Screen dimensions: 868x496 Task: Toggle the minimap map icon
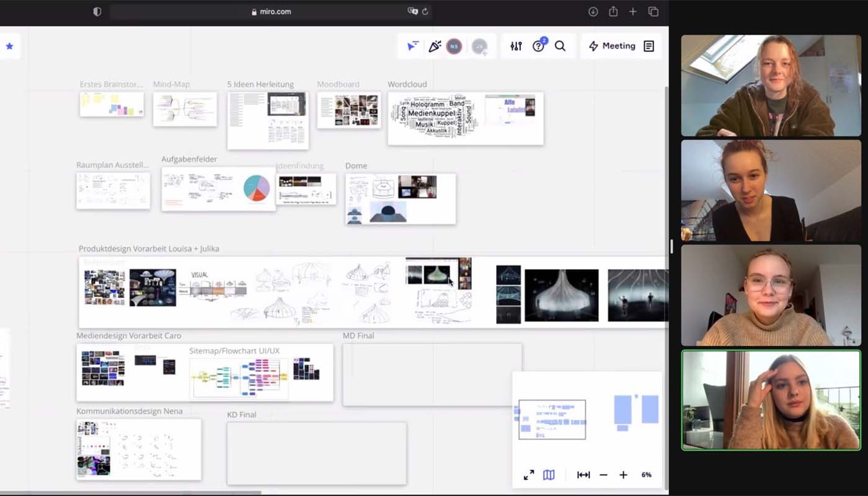click(549, 475)
